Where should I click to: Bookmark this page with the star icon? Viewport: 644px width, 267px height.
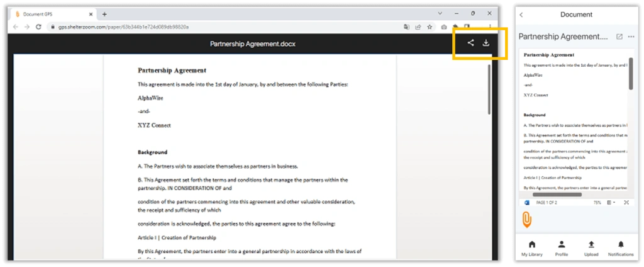[430, 26]
